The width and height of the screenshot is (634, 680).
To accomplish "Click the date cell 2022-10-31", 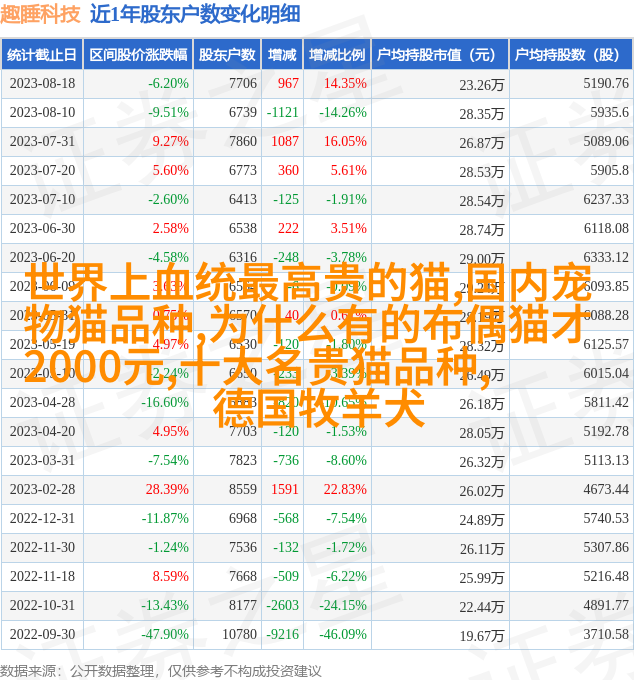I will [x=42, y=605].
